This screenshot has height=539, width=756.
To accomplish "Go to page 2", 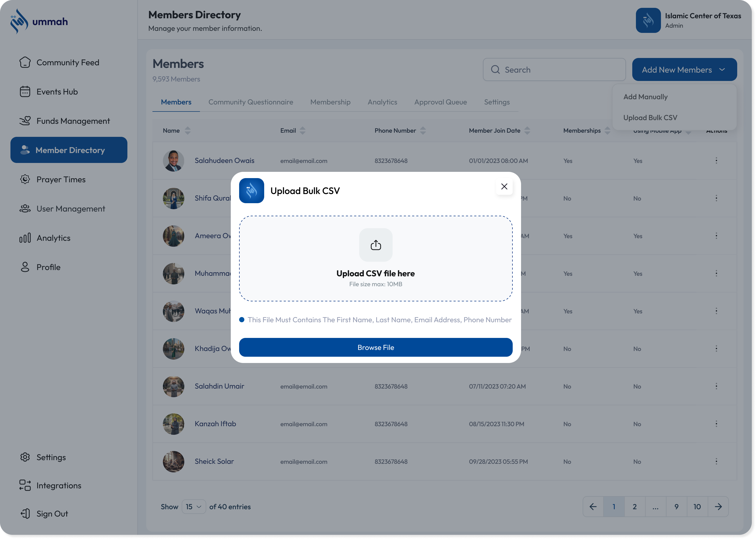I will coord(635,506).
